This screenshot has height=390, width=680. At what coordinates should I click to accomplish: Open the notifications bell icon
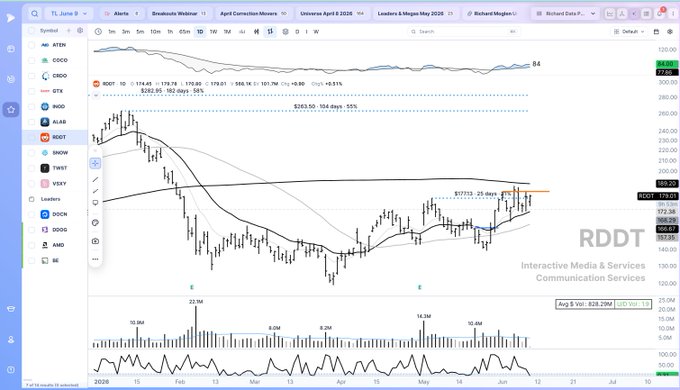point(660,13)
